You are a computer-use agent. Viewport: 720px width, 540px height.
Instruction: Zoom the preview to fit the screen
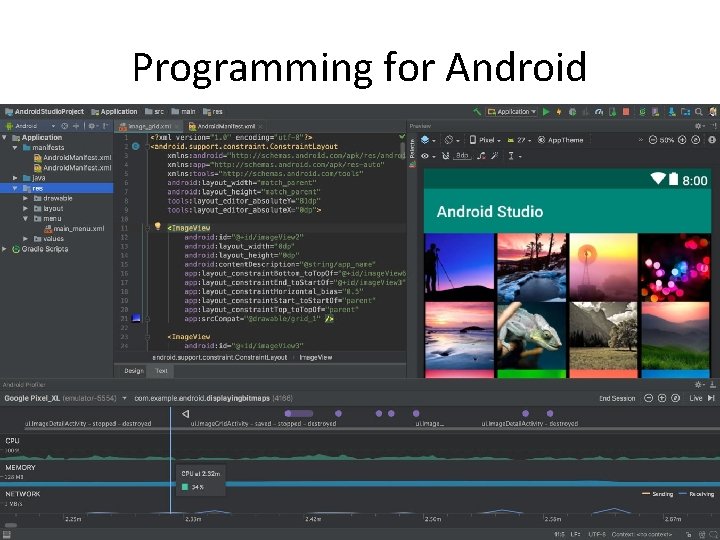696,140
